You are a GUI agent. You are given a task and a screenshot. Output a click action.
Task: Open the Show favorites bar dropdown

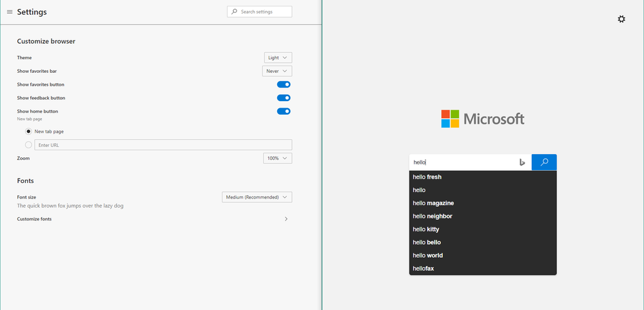point(277,71)
